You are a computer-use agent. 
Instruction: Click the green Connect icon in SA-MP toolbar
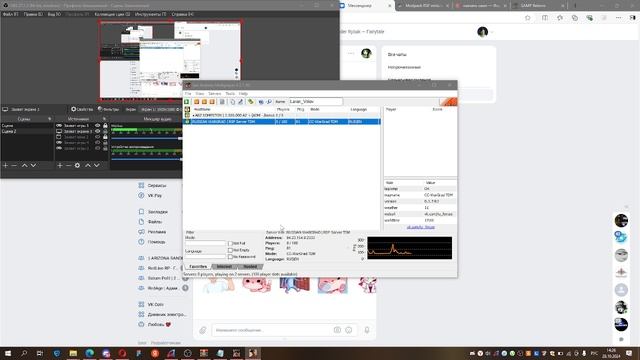pyautogui.click(x=187, y=102)
